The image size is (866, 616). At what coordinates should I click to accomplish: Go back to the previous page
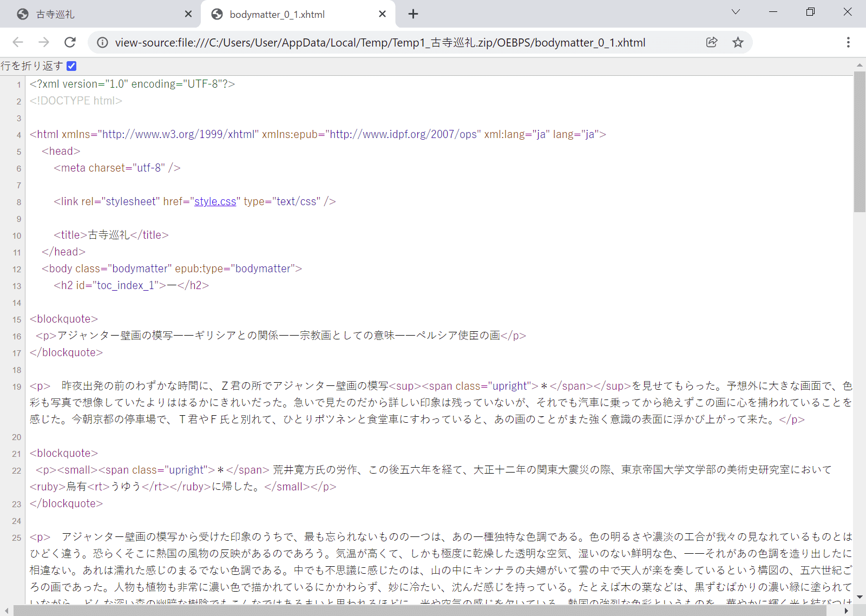coord(18,42)
